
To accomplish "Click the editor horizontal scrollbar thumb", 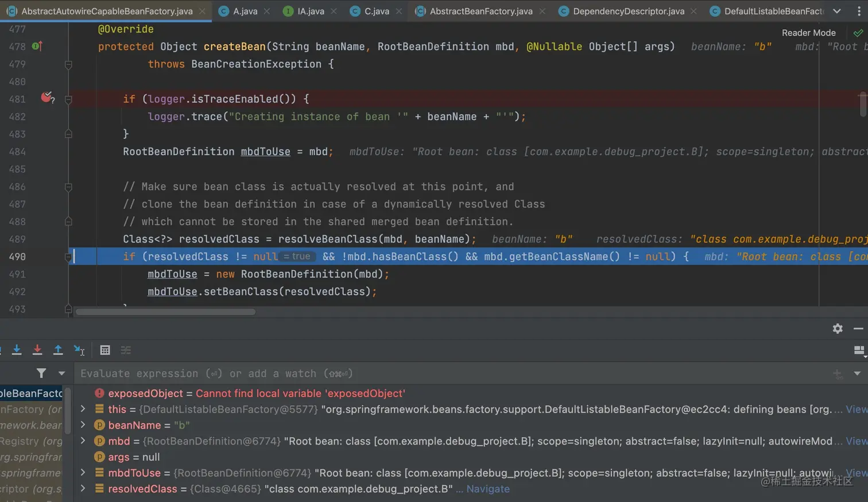I will click(166, 312).
